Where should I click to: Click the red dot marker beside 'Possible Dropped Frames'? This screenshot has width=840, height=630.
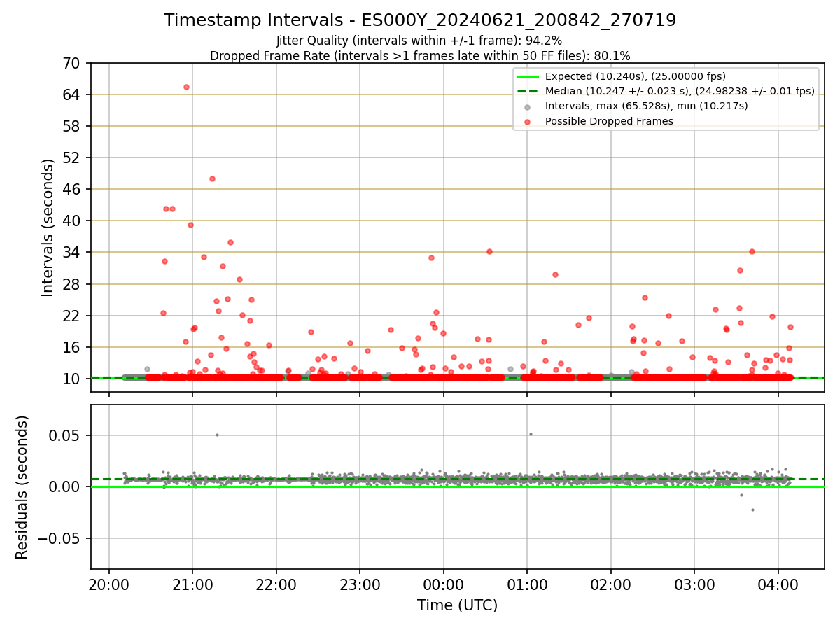coord(528,122)
